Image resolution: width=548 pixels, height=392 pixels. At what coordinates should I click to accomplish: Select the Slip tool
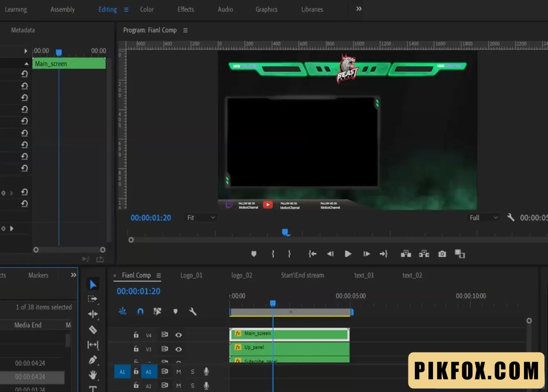pyautogui.click(x=93, y=345)
